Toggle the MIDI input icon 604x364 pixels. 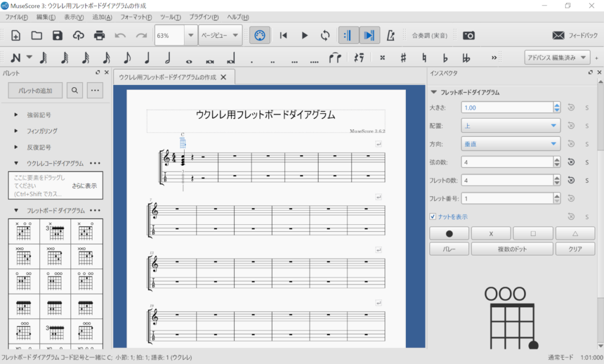pyautogui.click(x=258, y=35)
